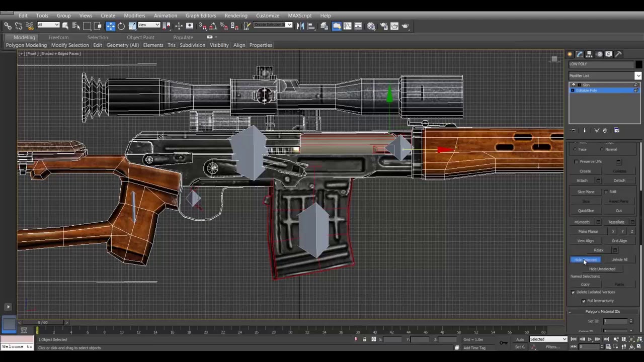
Task: Click Configure Modifier Sets icon
Action: 616,130
